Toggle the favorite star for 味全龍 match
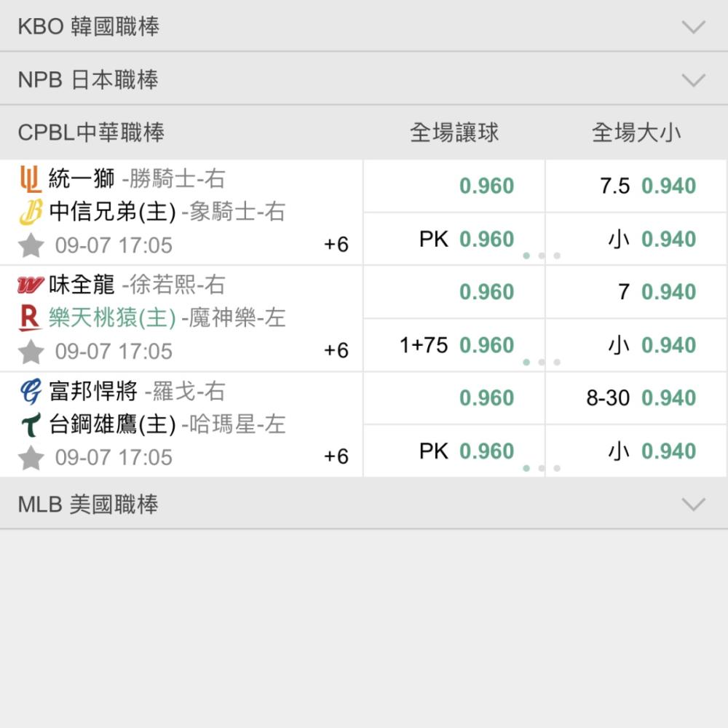 (31, 351)
